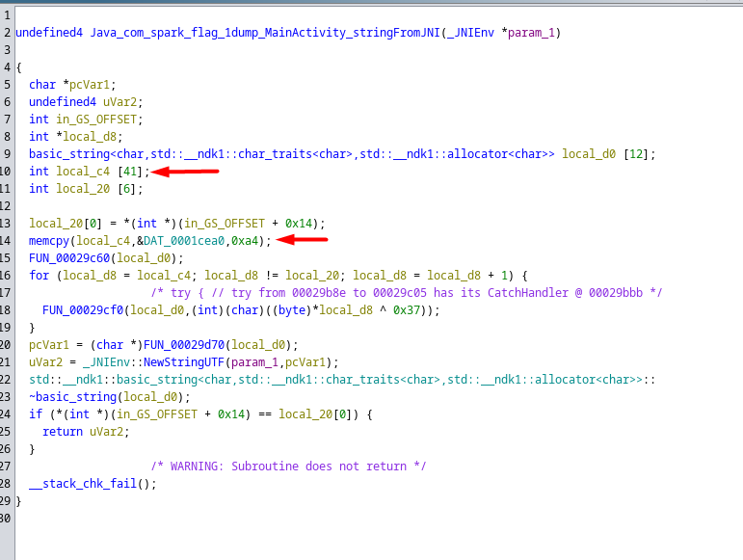Click the try/CatchHandler comment on line 17

pyautogui.click(x=407, y=293)
